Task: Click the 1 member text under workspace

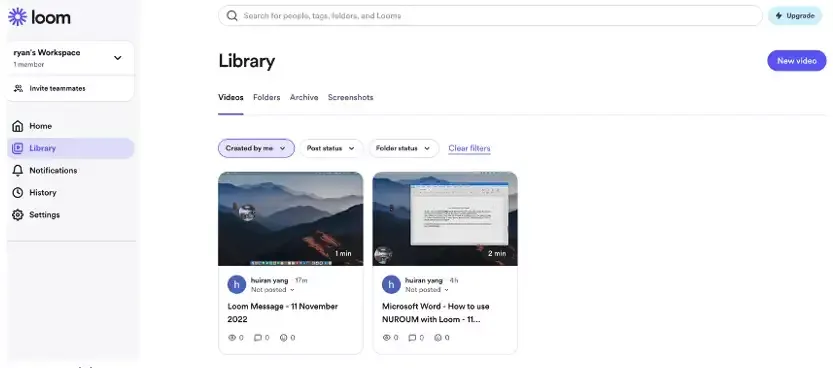Action: [x=29, y=65]
